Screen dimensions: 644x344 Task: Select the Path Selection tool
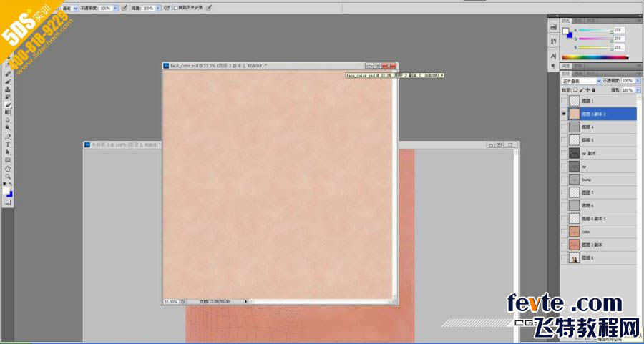[8, 153]
